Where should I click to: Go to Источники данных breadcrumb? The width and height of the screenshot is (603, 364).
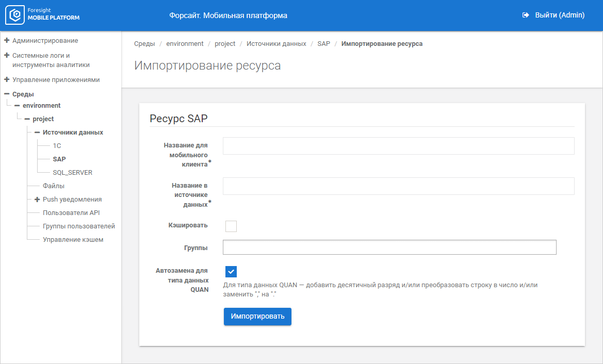pos(276,44)
